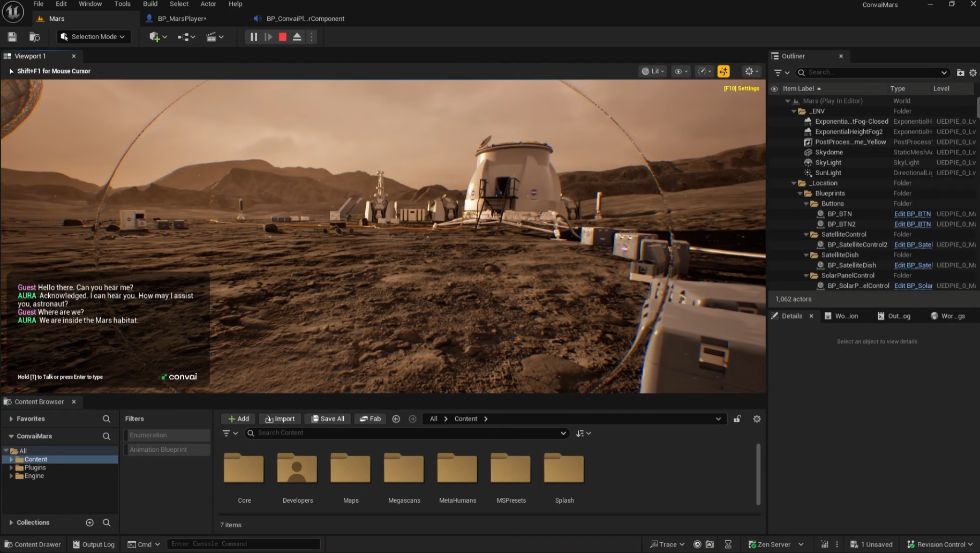Switch to the BP_MarsPlayer tab
This screenshot has width=980, height=553.
point(182,19)
